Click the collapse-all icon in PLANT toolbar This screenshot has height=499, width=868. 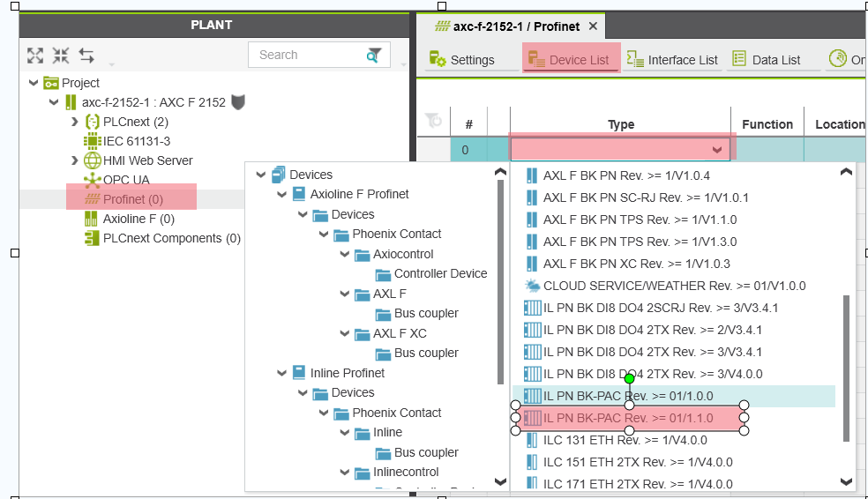tap(61, 56)
